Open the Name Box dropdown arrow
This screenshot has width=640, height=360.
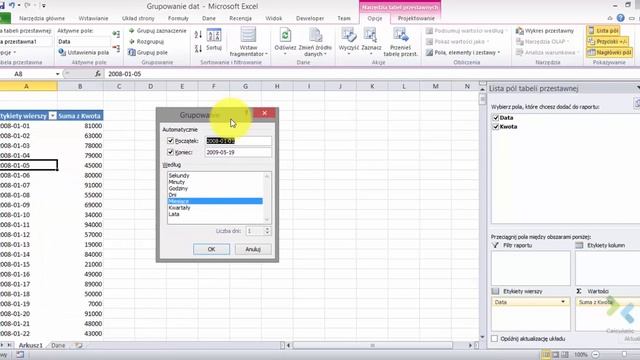tap(58, 74)
